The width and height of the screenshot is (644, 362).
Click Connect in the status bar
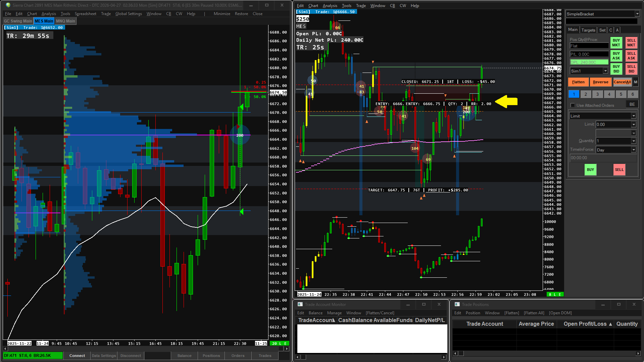point(77,356)
